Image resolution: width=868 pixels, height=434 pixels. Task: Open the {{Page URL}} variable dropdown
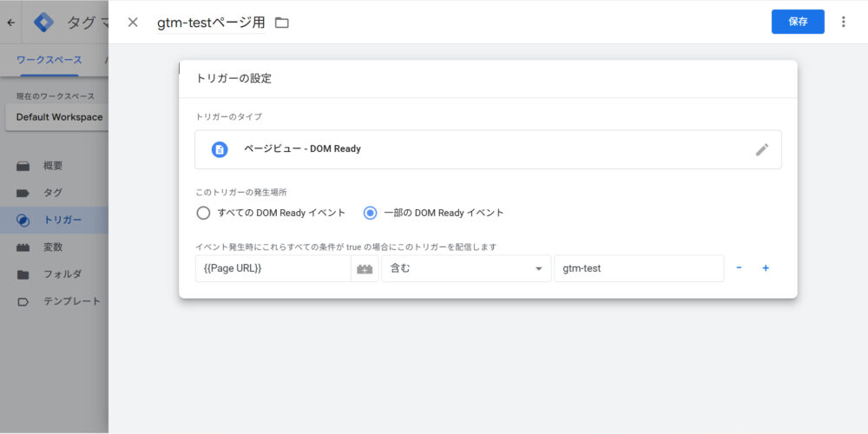point(273,269)
